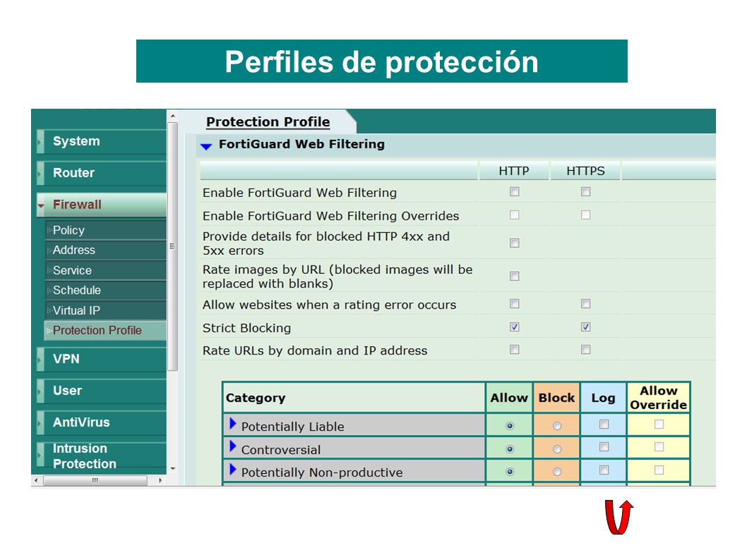Open the Policy submenu item

[x=106, y=230]
